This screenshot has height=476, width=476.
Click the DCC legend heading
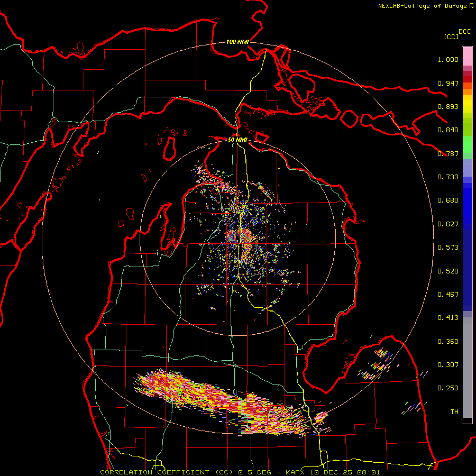(464, 32)
